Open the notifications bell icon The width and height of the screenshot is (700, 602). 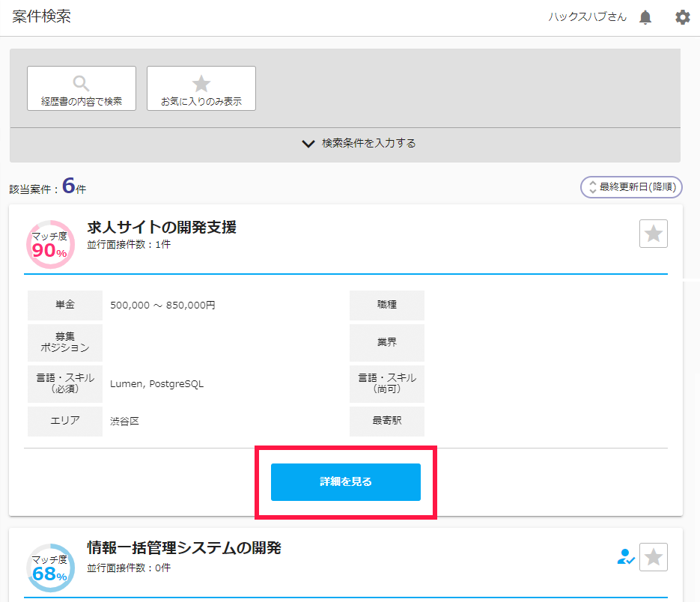(645, 17)
